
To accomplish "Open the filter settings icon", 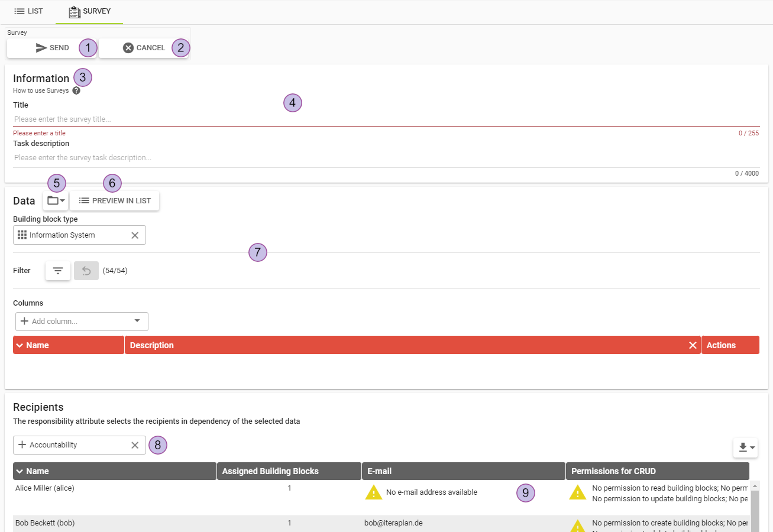I will point(58,271).
